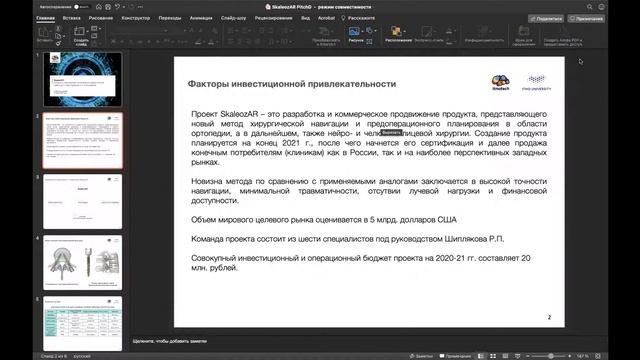Switch to the Рецензирование ribbon tab
Image resolution: width=640 pixels, height=360 pixels.
[273, 18]
